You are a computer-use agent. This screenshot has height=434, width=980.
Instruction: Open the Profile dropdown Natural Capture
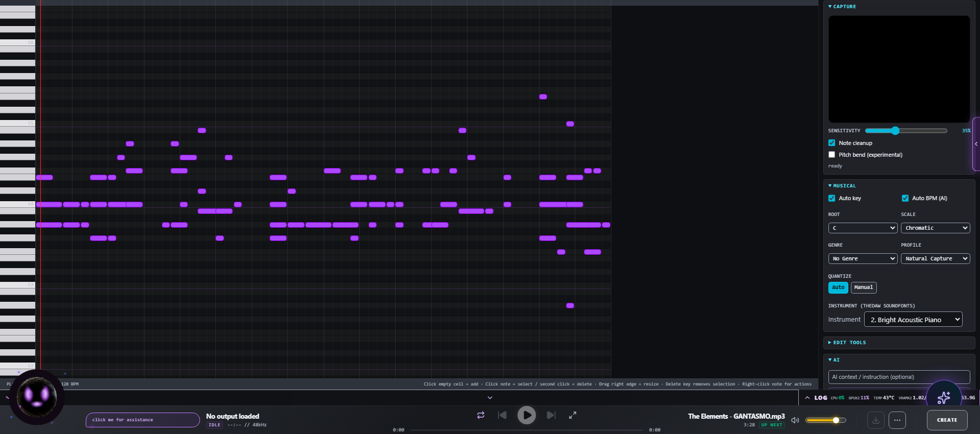(x=936, y=259)
